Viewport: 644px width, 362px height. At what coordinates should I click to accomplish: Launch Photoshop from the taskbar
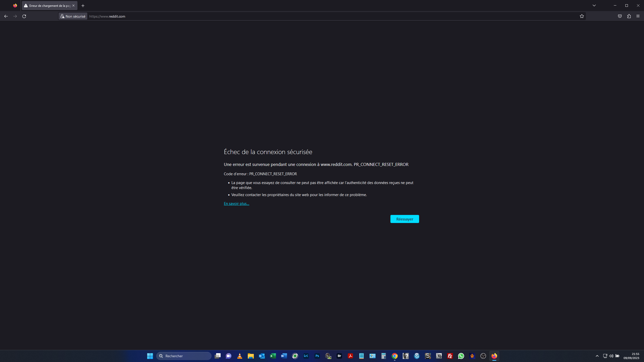point(317,356)
